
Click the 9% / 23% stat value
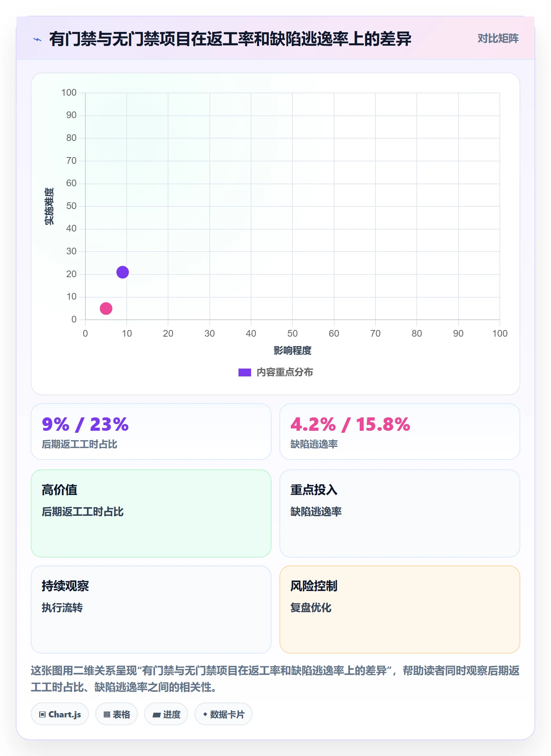click(x=85, y=424)
